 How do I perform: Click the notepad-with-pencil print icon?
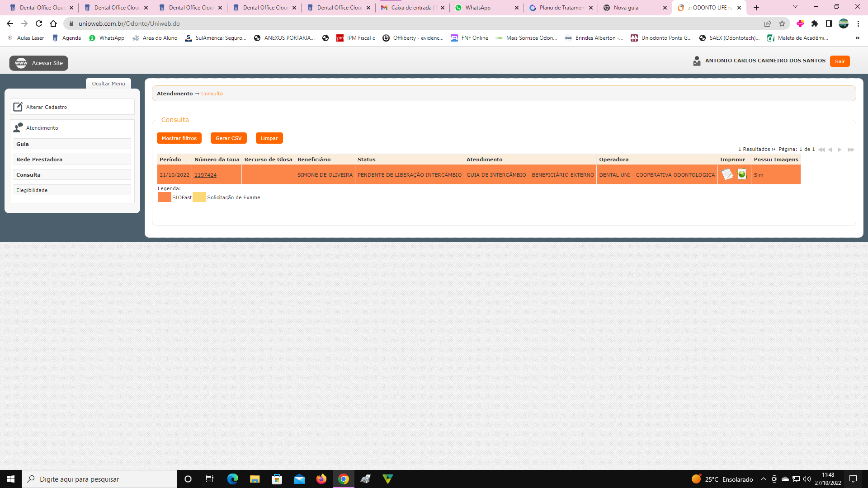pos(727,174)
